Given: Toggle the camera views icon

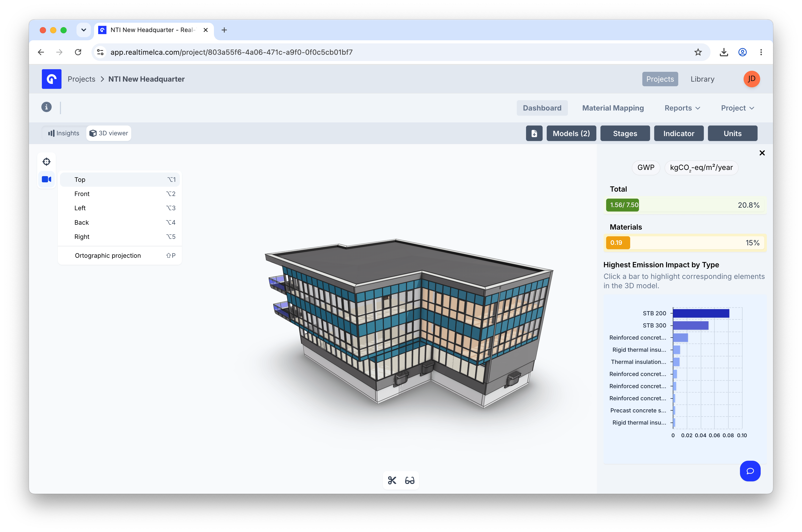Looking at the screenshot, I should (x=47, y=179).
